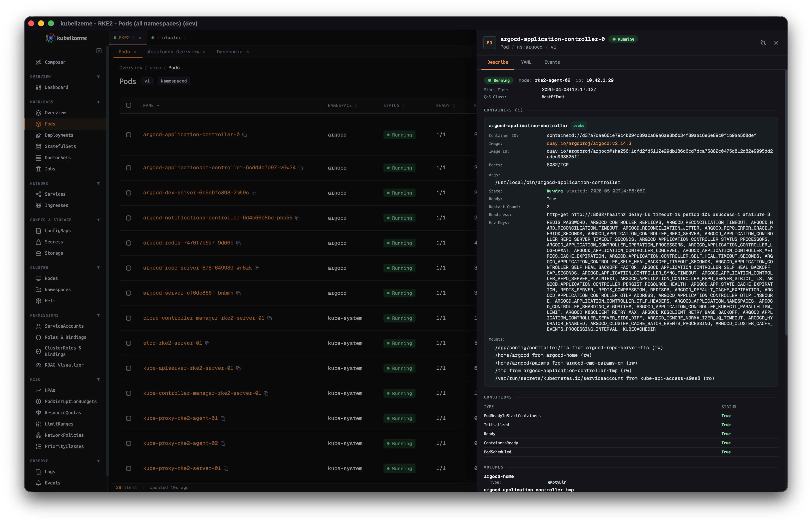Open the argocd-server-cf6dc886f-bnbmh pod link
This screenshot has height=524, width=812.
(188, 293)
